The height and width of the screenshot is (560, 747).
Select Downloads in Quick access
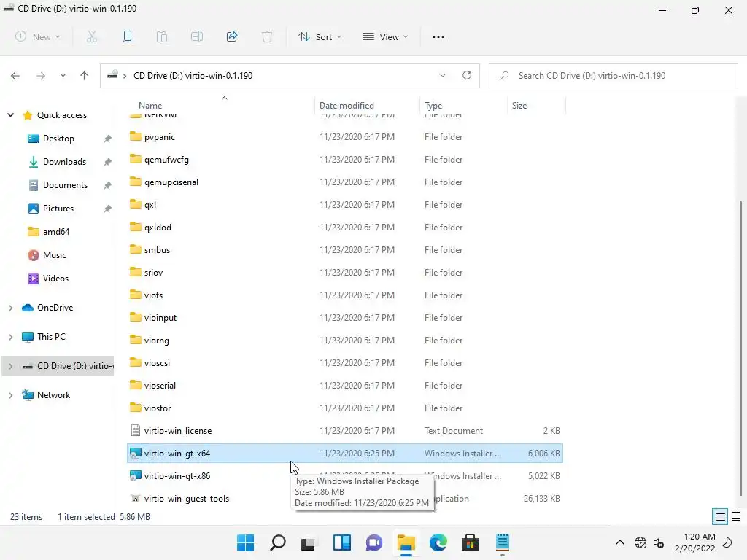(64, 162)
